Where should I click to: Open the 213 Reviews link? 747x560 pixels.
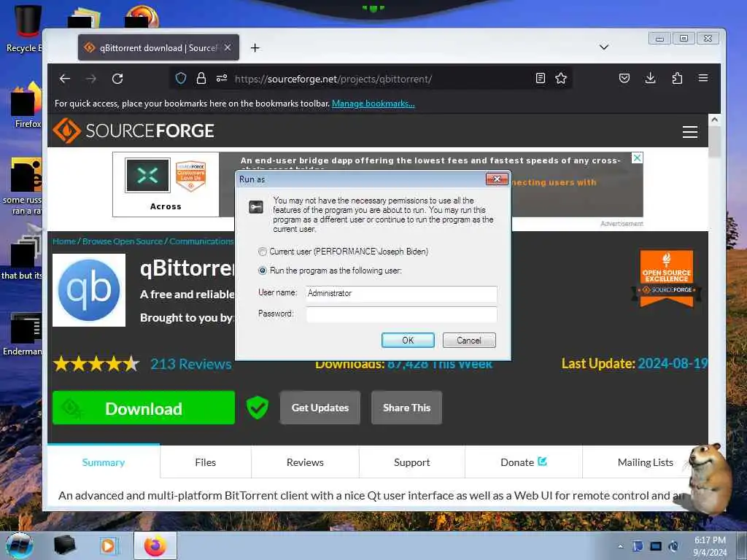pos(191,365)
